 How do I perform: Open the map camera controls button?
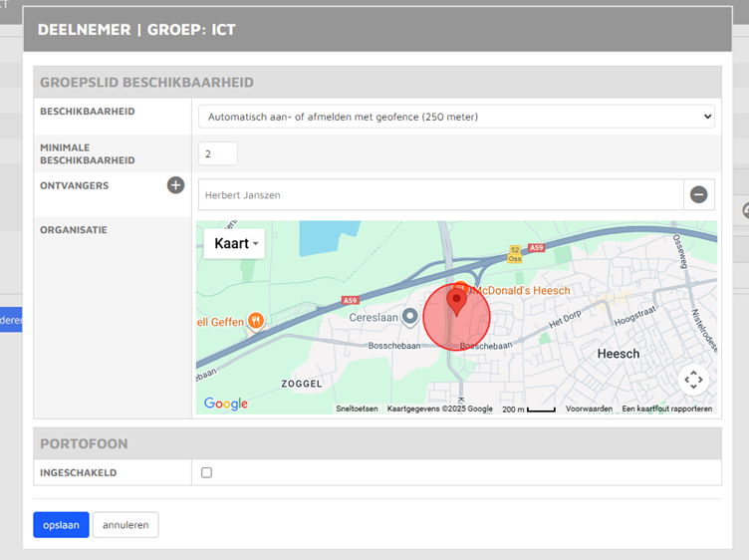pyautogui.click(x=693, y=380)
